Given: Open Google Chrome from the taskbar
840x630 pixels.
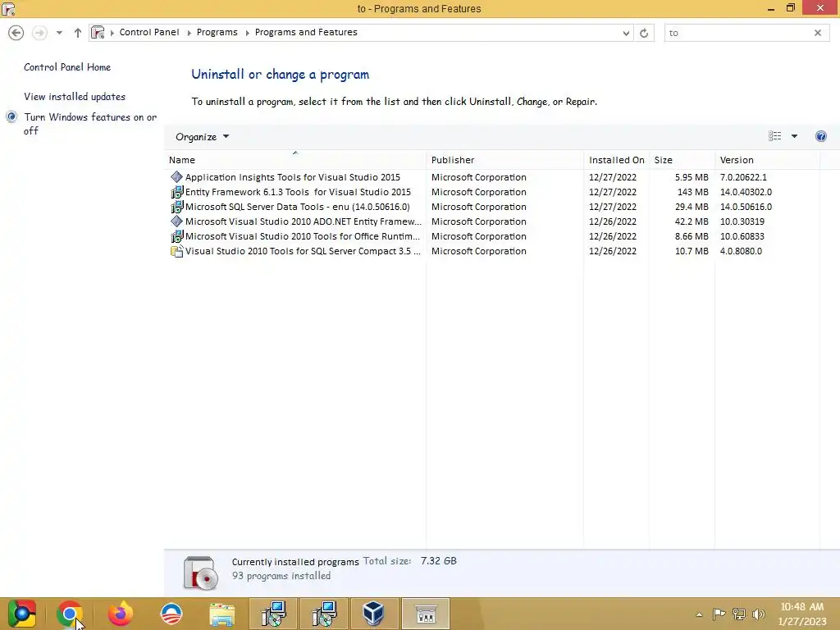Looking at the screenshot, I should pyautogui.click(x=70, y=614).
